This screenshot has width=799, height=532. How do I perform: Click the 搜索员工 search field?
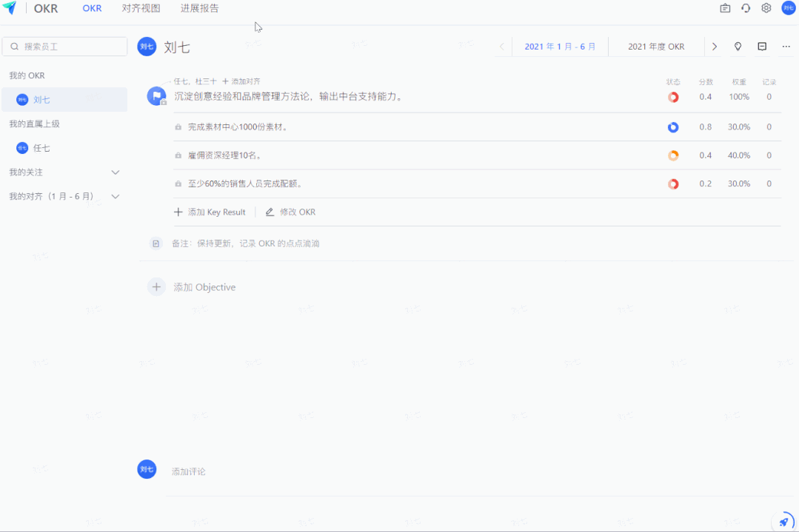tap(64, 46)
